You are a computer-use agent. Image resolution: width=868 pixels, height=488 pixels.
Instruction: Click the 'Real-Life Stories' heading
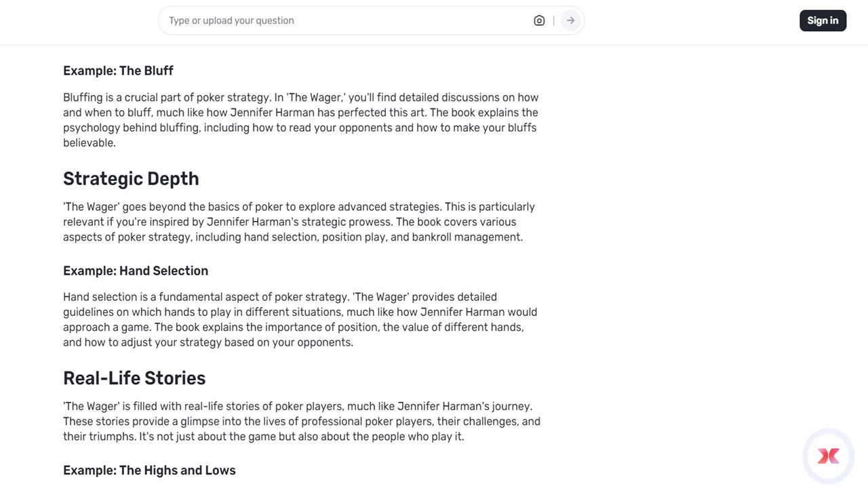(x=134, y=378)
